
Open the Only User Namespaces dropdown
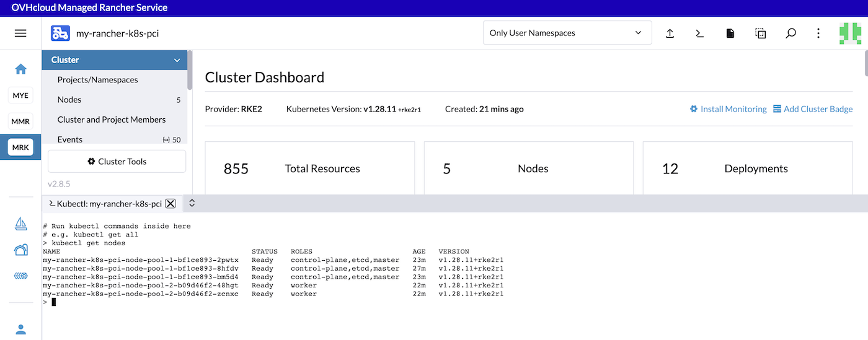[567, 33]
